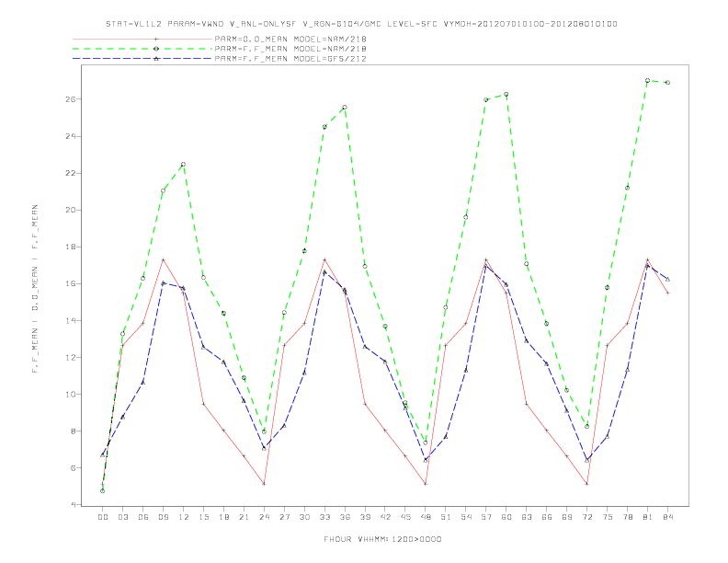Image resolution: width=728 pixels, height=563 pixels.
Task: Click x-axis forecast hour label 54
Action: (x=466, y=517)
